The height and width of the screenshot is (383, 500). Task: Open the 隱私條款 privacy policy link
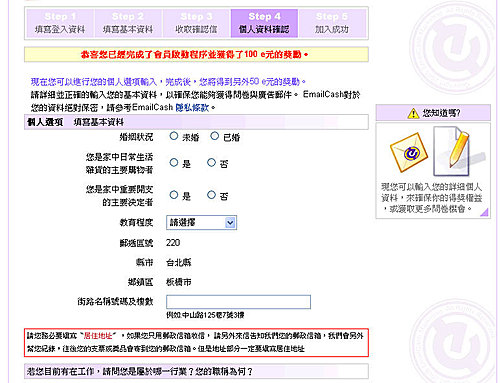click(192, 108)
